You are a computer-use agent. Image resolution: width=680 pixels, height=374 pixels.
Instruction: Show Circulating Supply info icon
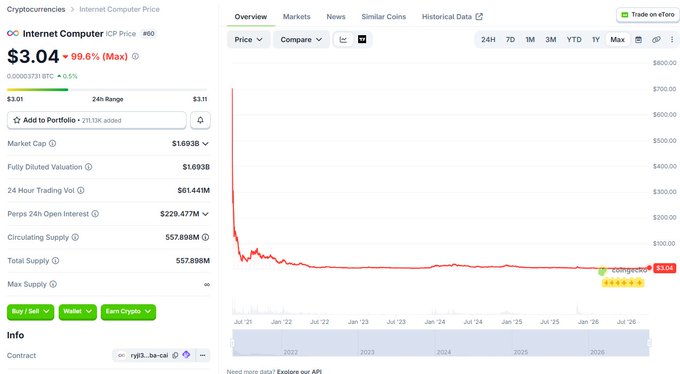pos(75,237)
